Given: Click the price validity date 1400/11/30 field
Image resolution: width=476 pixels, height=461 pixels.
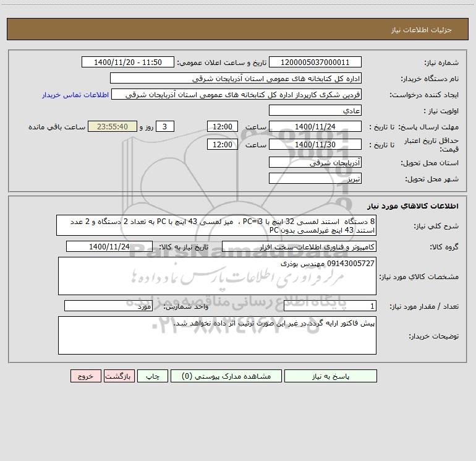Looking at the screenshot, I should (315, 144).
